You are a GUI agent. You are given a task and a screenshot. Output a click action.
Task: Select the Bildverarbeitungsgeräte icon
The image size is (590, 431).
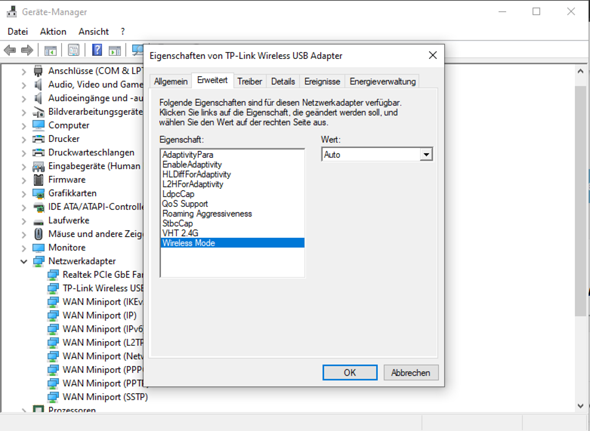coord(38,112)
